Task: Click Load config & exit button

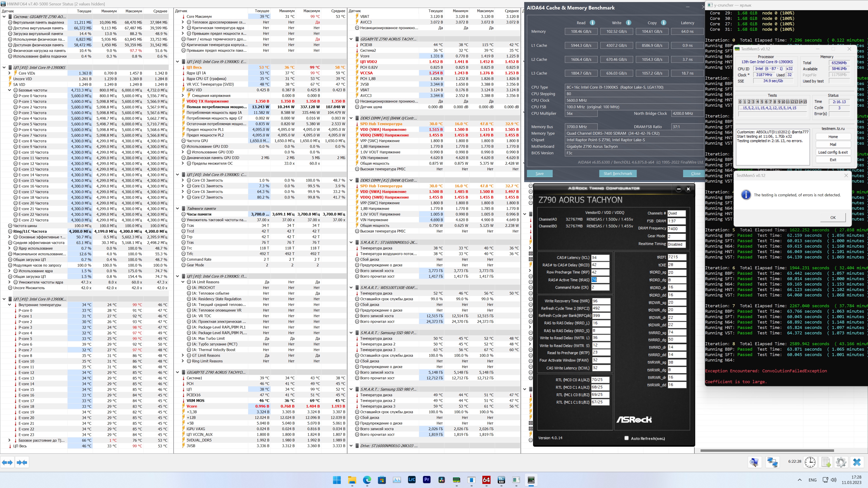Action: point(833,152)
